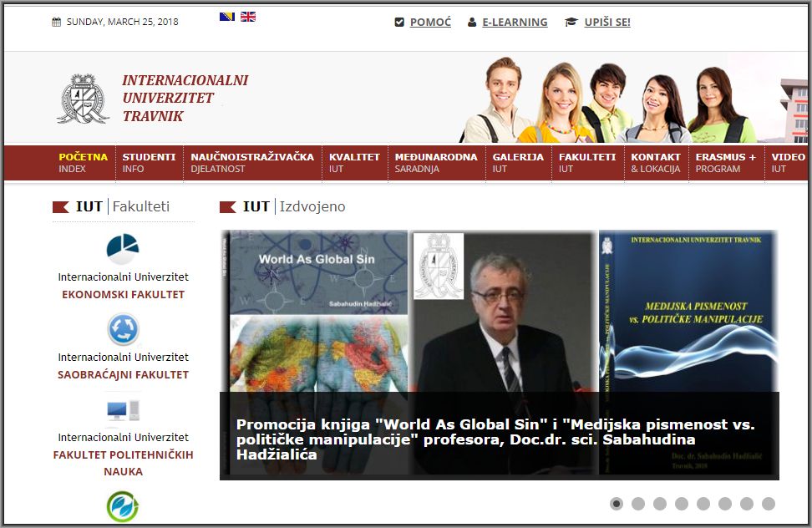The image size is (812, 528).
Task: Switch site language to English flag
Action: (248, 17)
